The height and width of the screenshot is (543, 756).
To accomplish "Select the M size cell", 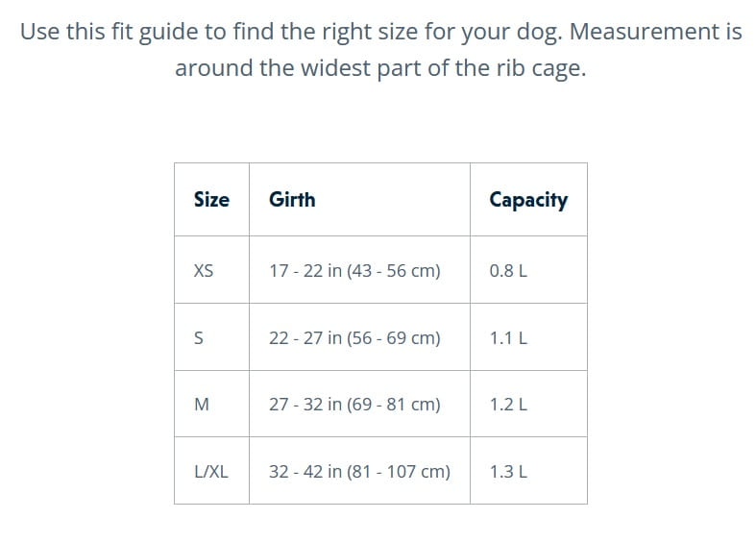I will point(201,405).
